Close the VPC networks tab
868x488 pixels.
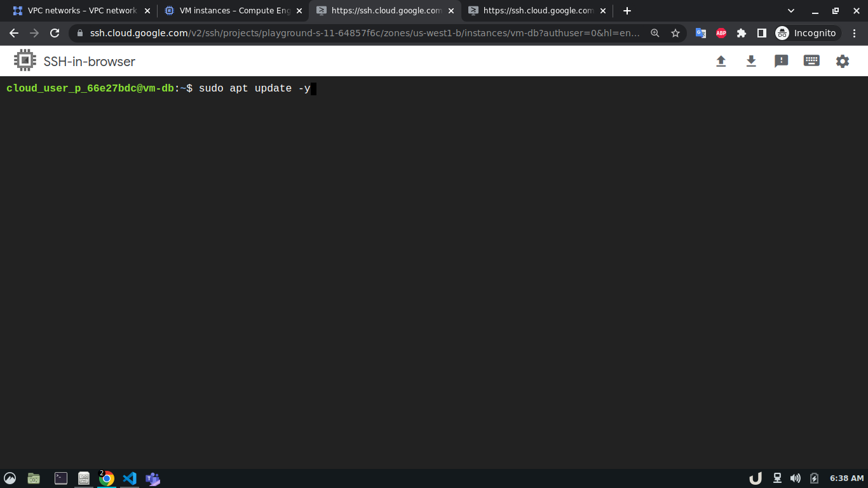click(147, 11)
